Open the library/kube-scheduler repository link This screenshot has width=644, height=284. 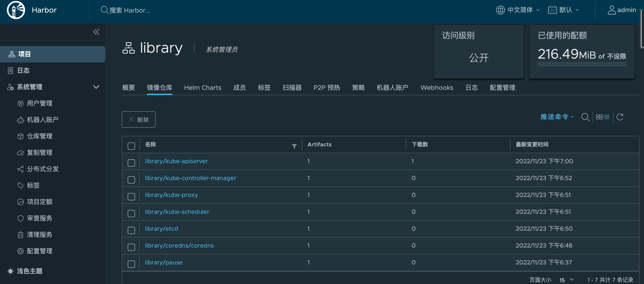177,212
